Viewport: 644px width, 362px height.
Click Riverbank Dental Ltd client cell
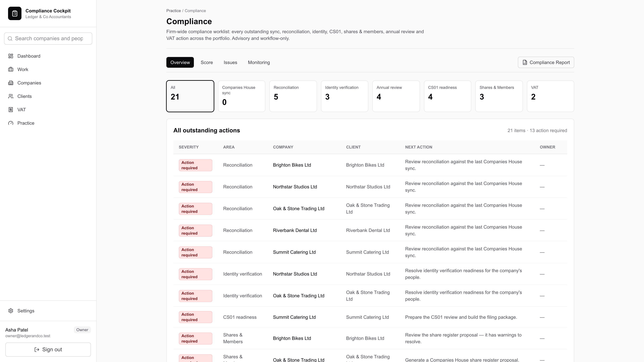point(368,230)
